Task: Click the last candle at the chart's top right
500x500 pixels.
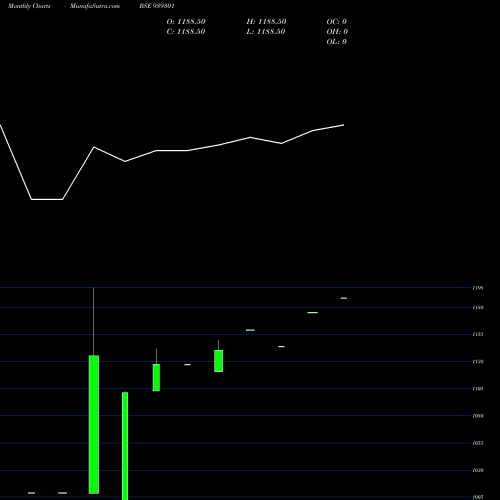Action: point(344,298)
